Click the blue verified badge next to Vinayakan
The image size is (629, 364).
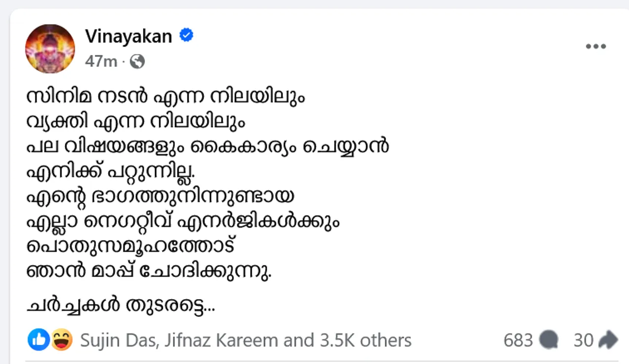click(x=186, y=35)
